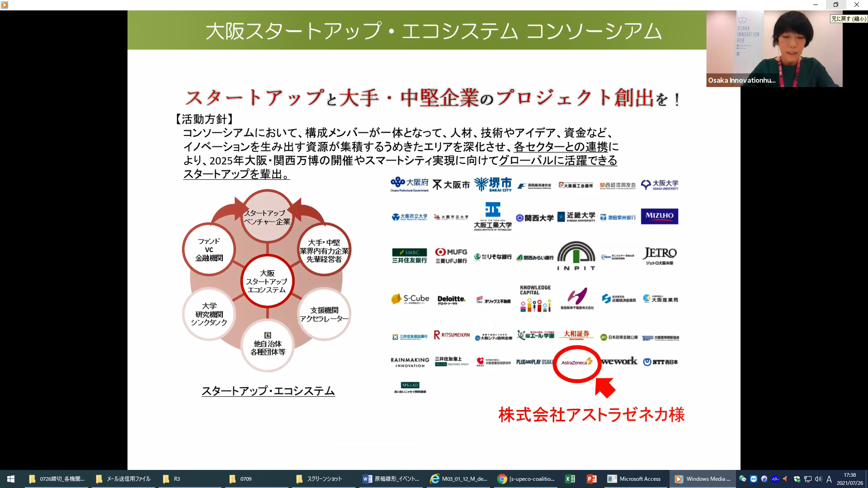The width and height of the screenshot is (868, 488).
Task: Open the メール送信用ファイル folder taskbar item
Action: [123, 479]
